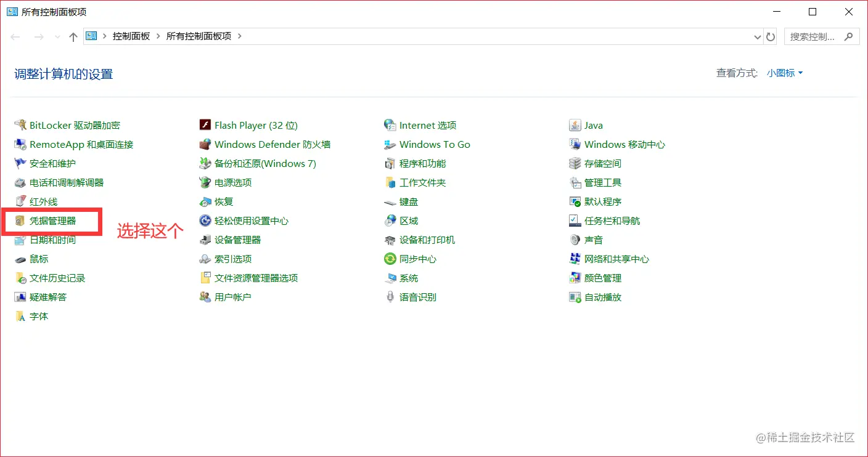
Task: Open the 任务栏和导航 link
Action: [612, 220]
